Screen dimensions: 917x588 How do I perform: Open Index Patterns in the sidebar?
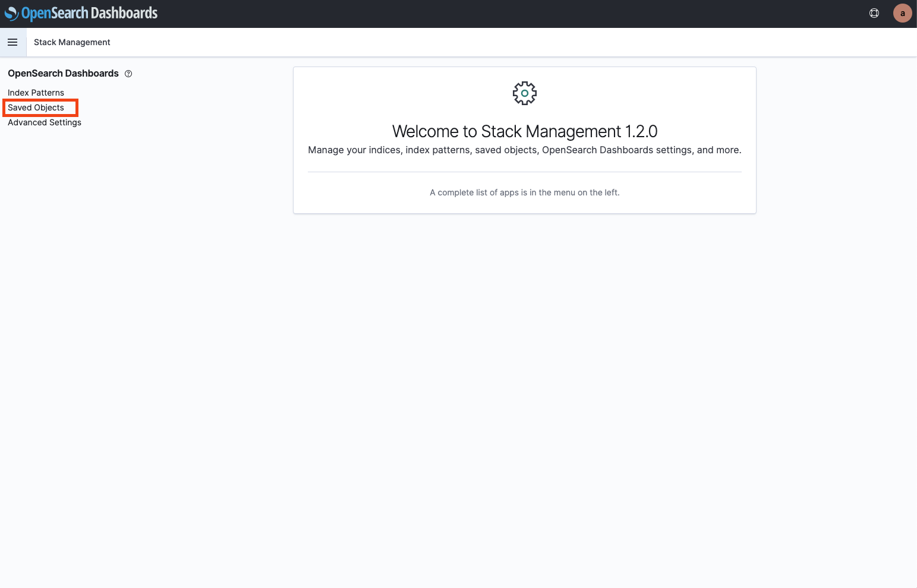pos(36,93)
